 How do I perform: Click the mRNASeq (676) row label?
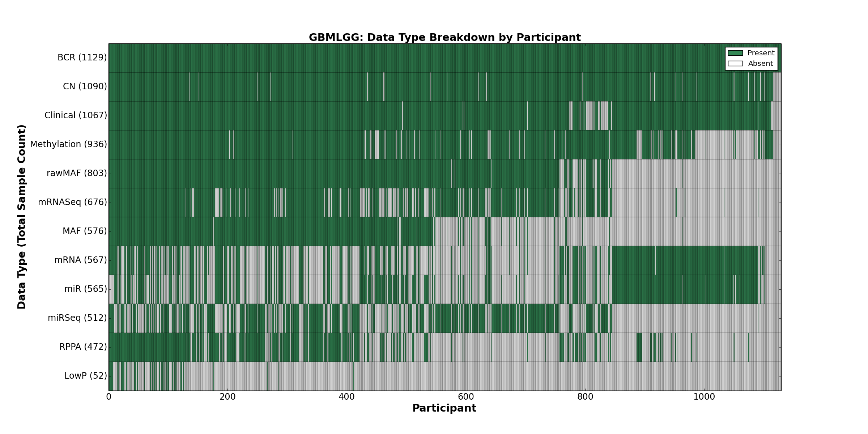pos(72,202)
